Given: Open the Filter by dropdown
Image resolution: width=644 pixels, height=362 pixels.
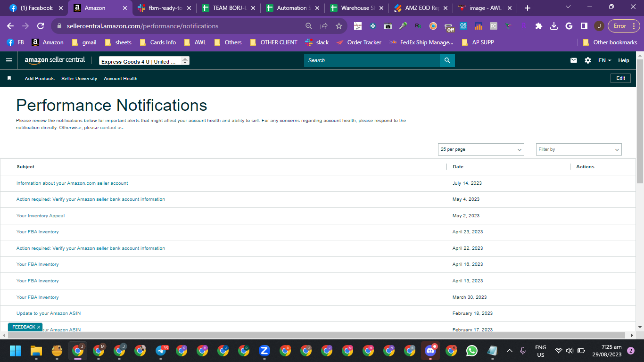Looking at the screenshot, I should click(579, 149).
